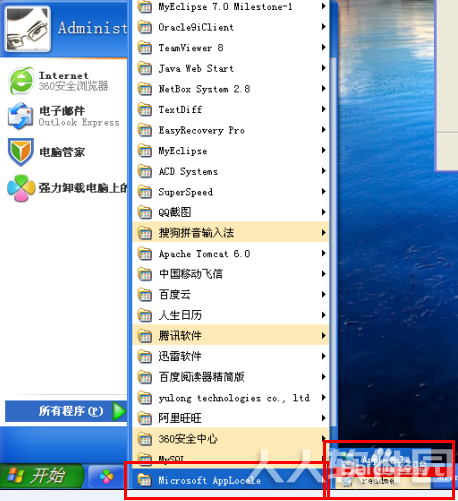Click the TeamViewer 8 folder icon

pyautogui.click(x=145, y=48)
